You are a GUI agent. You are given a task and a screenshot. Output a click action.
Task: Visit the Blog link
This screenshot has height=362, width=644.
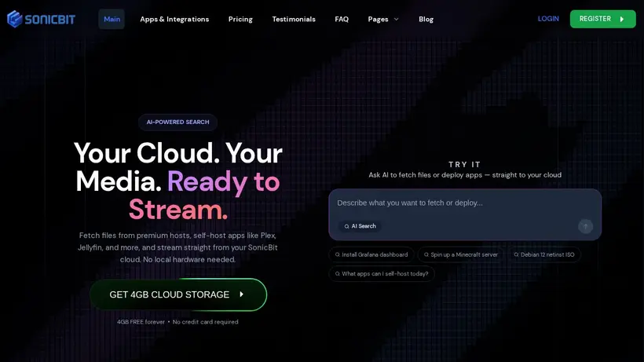point(426,20)
